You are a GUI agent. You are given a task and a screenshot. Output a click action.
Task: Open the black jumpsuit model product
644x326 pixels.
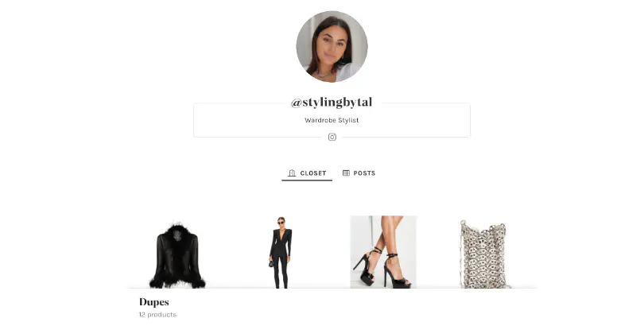tap(281, 253)
